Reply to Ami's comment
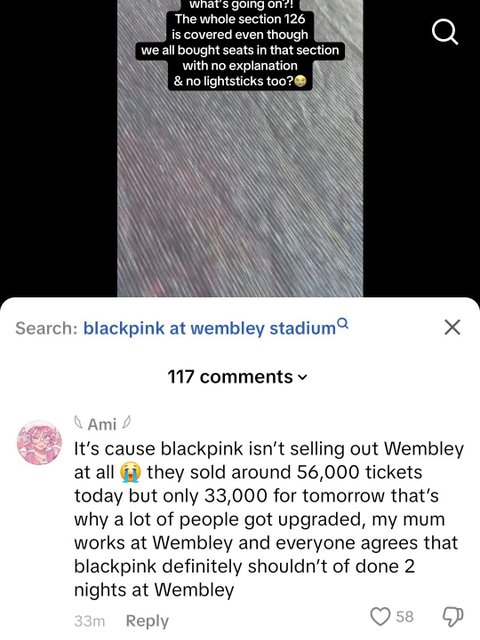This screenshot has height=640, width=480. pos(147,621)
